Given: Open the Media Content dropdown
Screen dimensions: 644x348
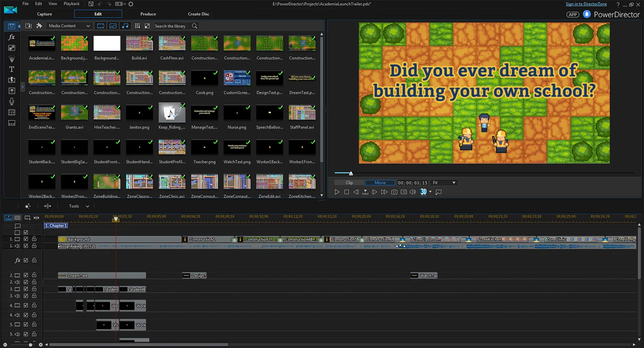Looking at the screenshot, I should pyautogui.click(x=69, y=26).
